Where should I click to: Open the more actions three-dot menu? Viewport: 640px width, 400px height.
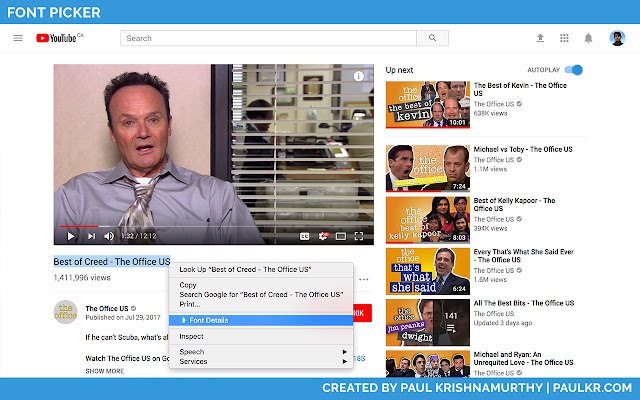(363, 280)
